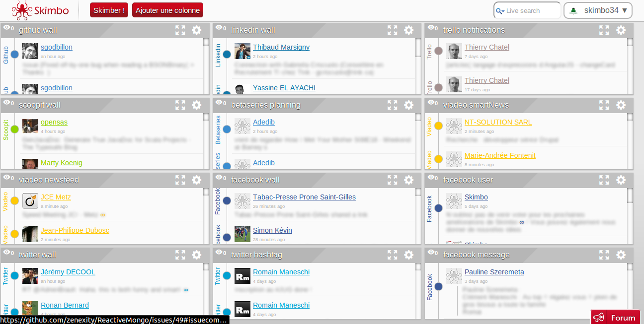The height and width of the screenshot is (324, 644).
Task: Open settings gear of facebook user
Action: click(x=621, y=180)
